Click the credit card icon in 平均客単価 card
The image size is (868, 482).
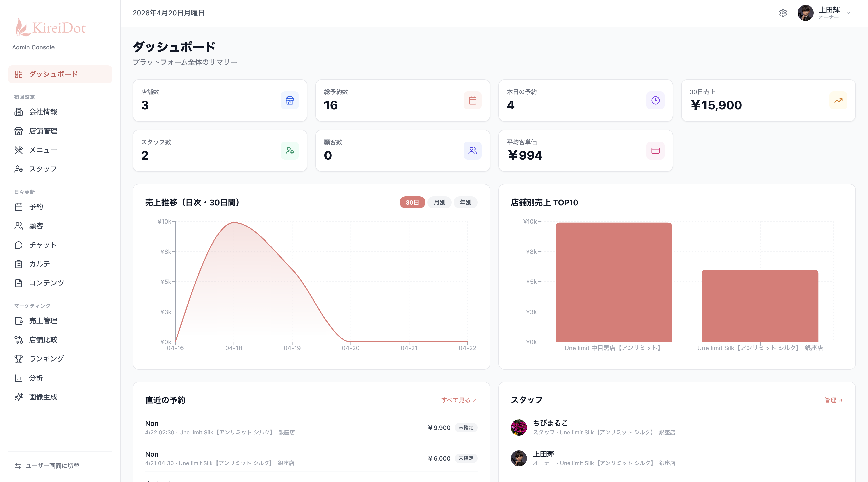pos(655,151)
